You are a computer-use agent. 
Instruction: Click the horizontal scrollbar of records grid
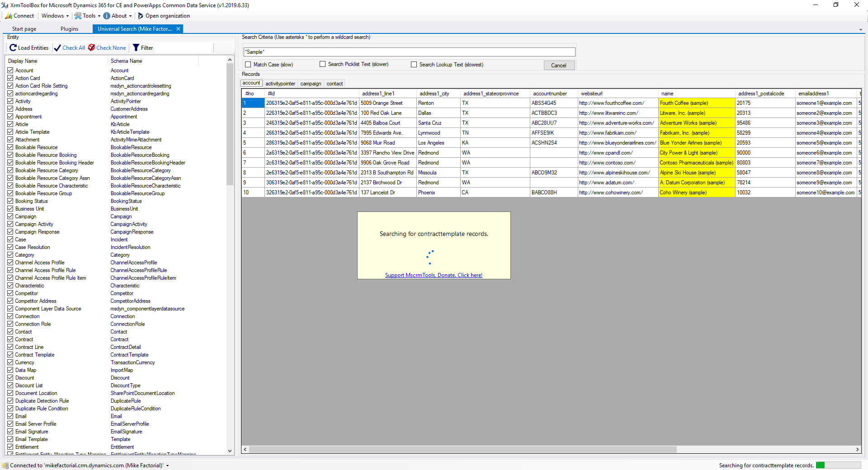coord(462,450)
